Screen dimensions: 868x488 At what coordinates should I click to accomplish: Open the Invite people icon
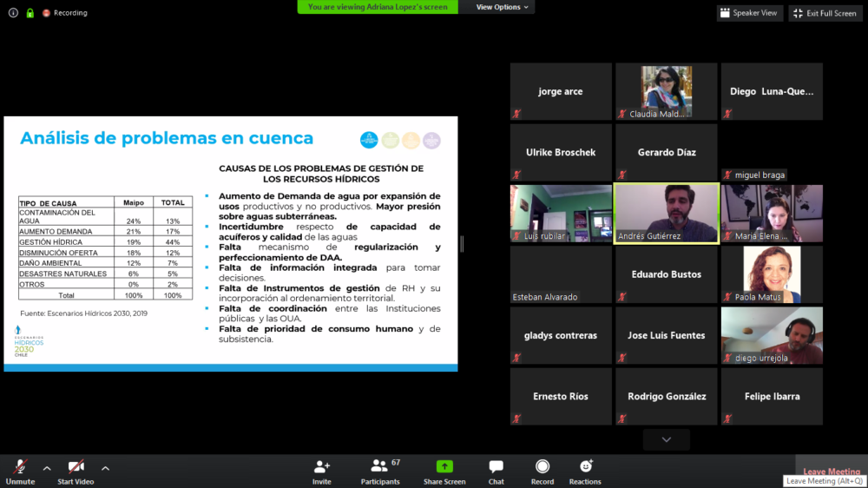tap(322, 468)
